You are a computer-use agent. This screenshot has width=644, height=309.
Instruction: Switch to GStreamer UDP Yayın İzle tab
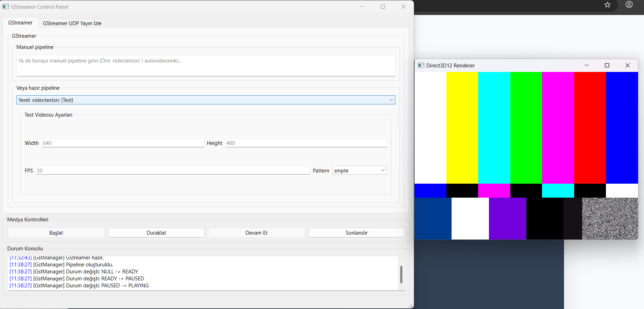(72, 23)
